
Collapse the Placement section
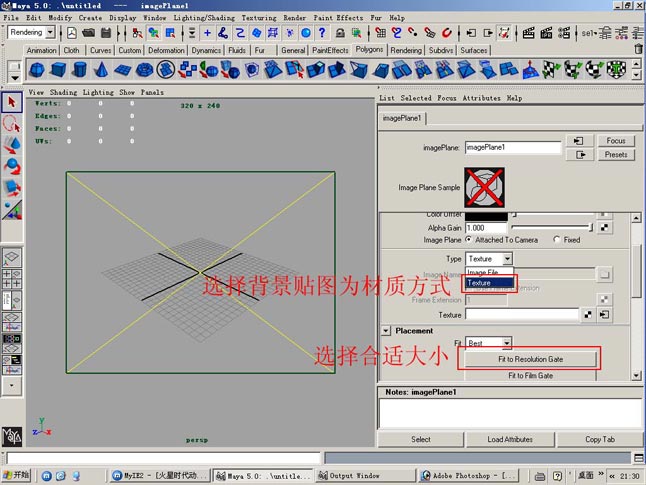click(x=386, y=330)
